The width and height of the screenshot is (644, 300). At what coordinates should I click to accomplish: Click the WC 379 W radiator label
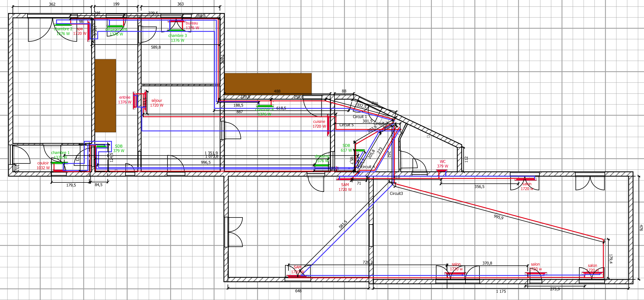click(443, 164)
